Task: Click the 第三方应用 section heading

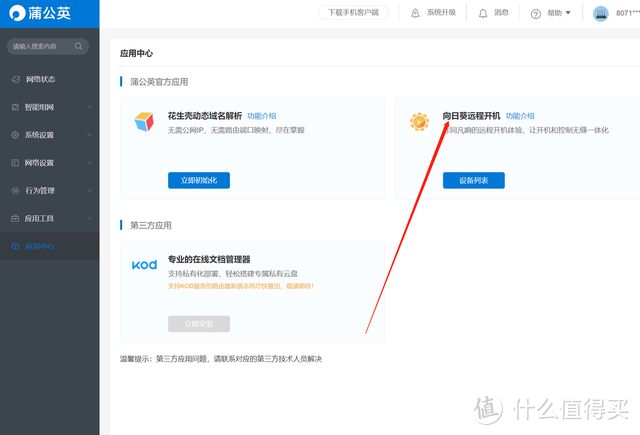Action: [151, 225]
